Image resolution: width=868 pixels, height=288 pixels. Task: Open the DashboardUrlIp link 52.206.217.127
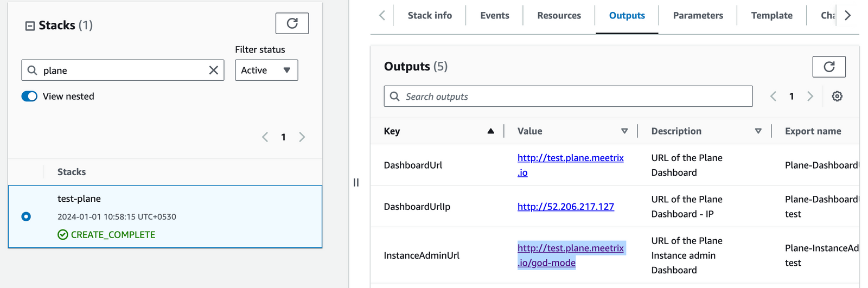[x=565, y=207]
